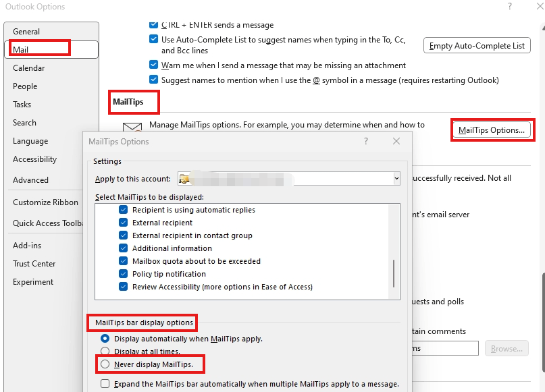This screenshot has height=392, width=545.
Task: Uncheck Policy tip notification
Action: [x=124, y=274]
